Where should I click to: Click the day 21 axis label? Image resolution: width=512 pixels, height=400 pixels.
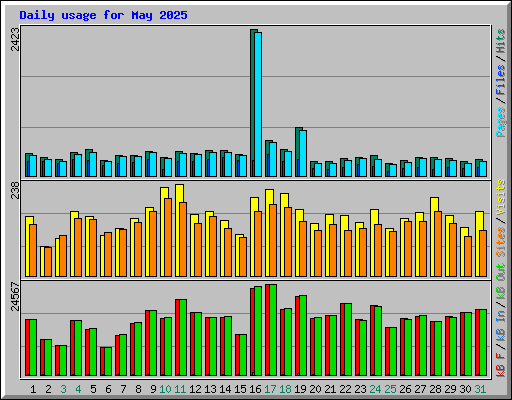pos(330,389)
